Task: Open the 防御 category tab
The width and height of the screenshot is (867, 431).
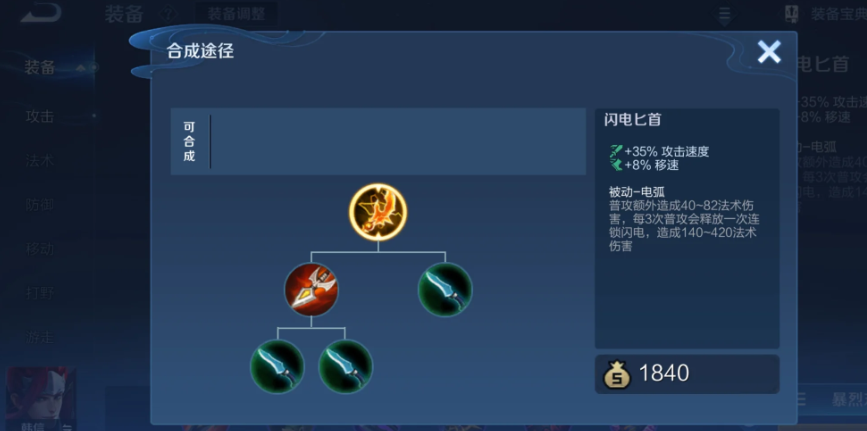Action: [40, 205]
